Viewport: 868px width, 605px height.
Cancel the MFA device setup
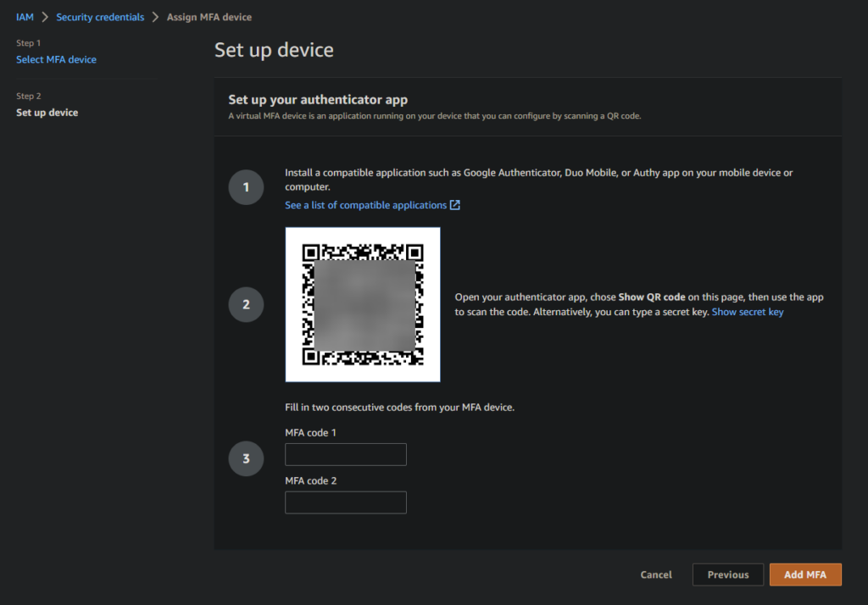tap(655, 574)
